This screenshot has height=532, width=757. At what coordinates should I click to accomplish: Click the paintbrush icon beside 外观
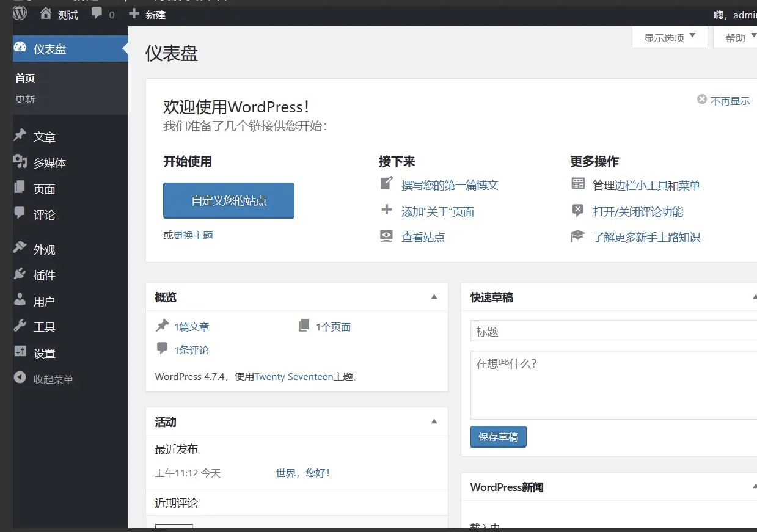coord(20,247)
